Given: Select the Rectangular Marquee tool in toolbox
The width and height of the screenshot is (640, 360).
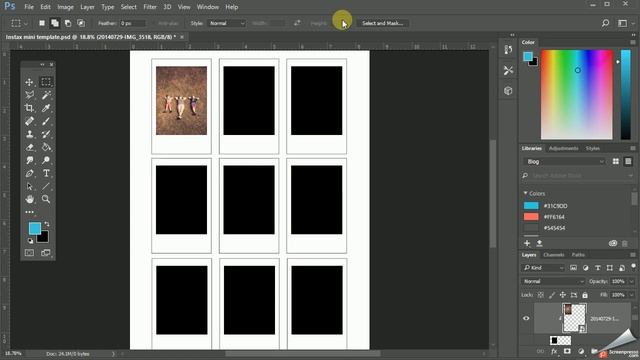Looking at the screenshot, I should click(x=46, y=82).
